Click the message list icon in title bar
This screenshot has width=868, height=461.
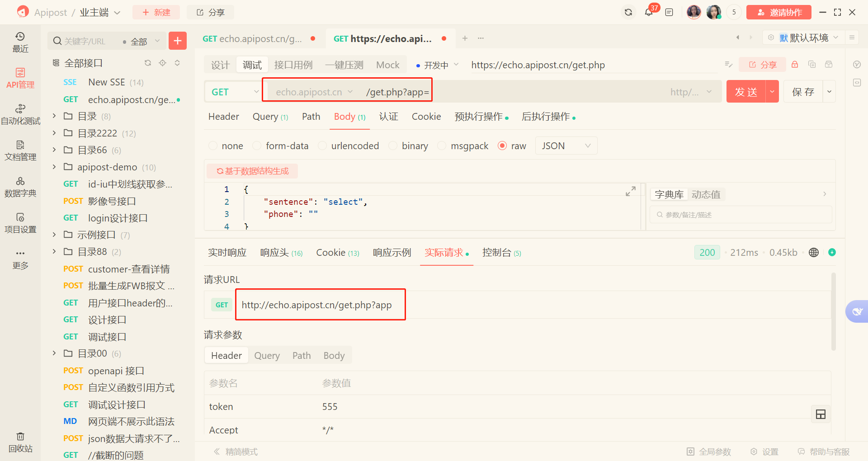(669, 12)
